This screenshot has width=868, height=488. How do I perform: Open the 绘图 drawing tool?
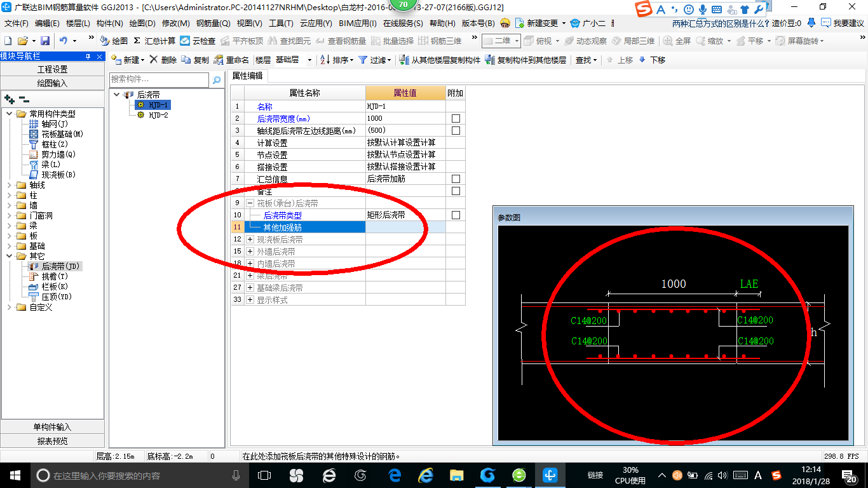(x=114, y=41)
